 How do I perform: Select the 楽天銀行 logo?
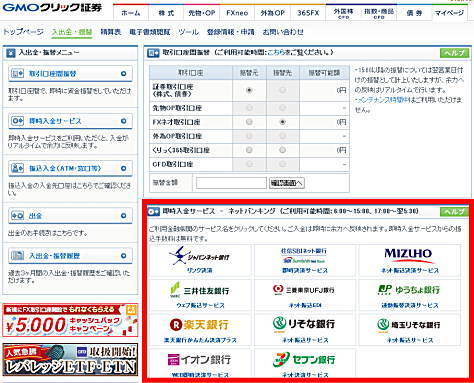click(x=199, y=325)
